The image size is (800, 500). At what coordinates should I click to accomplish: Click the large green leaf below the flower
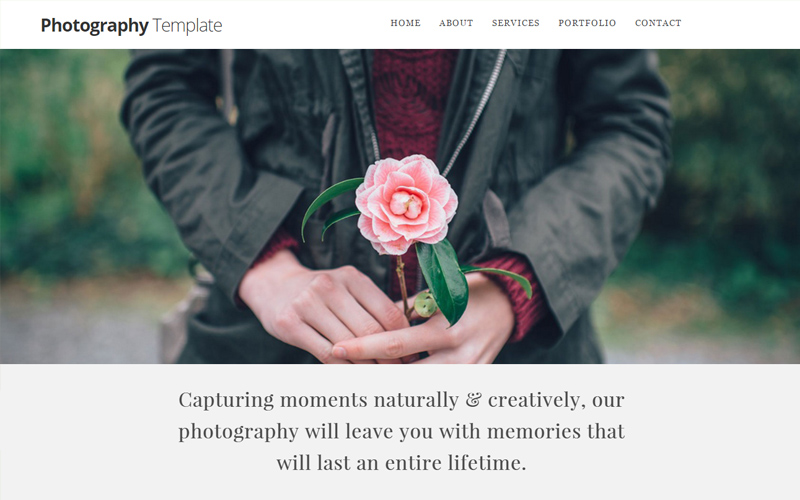(442, 281)
